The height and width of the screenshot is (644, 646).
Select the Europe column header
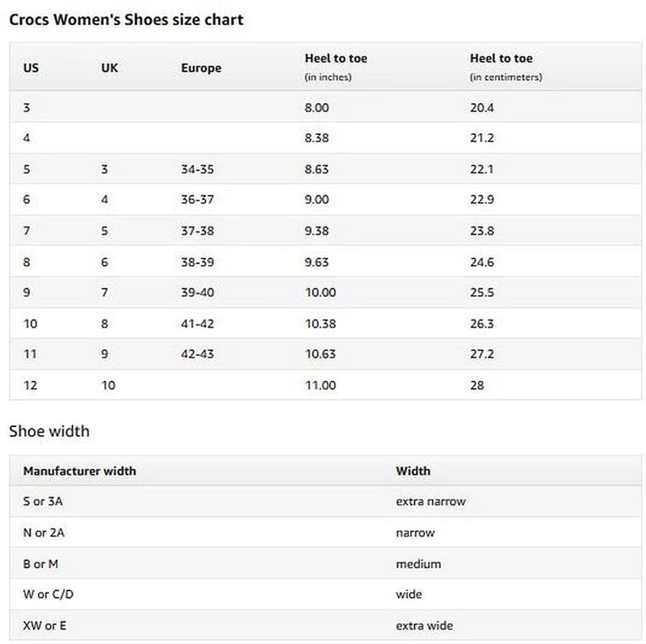(201, 68)
